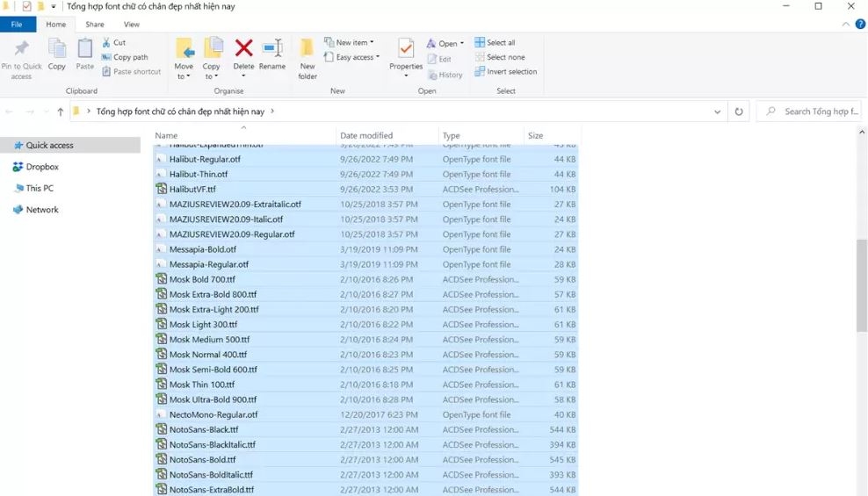This screenshot has width=868, height=496.
Task: Go up one folder level
Action: [61, 111]
